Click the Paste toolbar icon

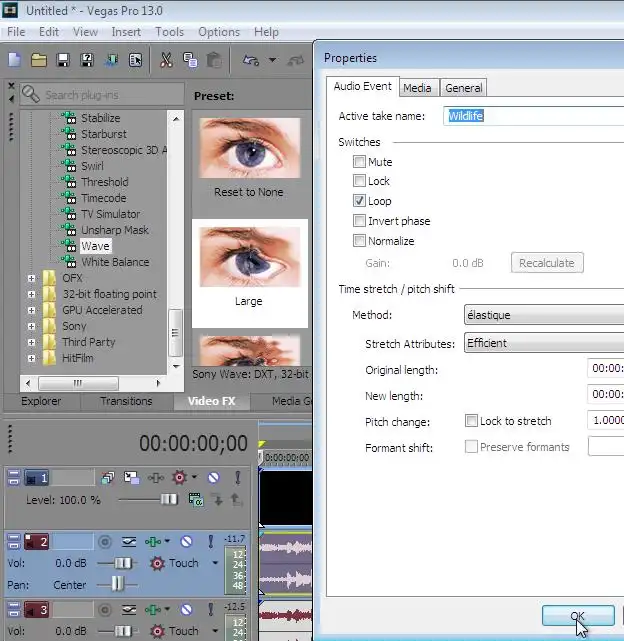[214, 60]
